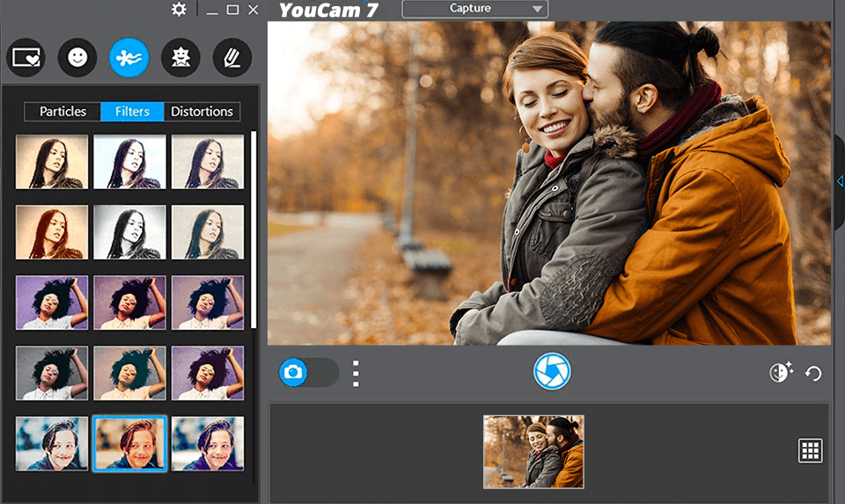This screenshot has width=845, height=504.
Task: Select the particles and filters effects icon
Action: [129, 57]
